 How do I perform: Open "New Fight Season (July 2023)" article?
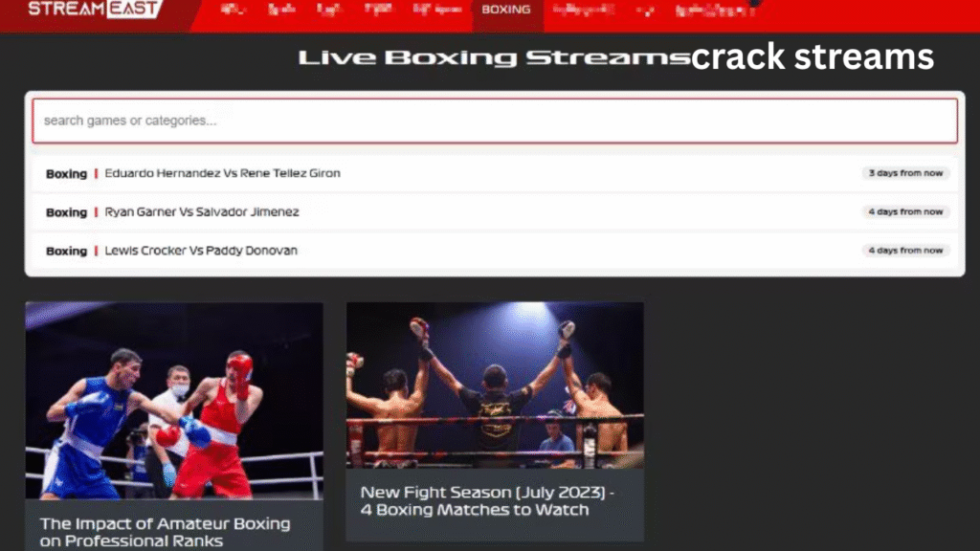point(487,501)
